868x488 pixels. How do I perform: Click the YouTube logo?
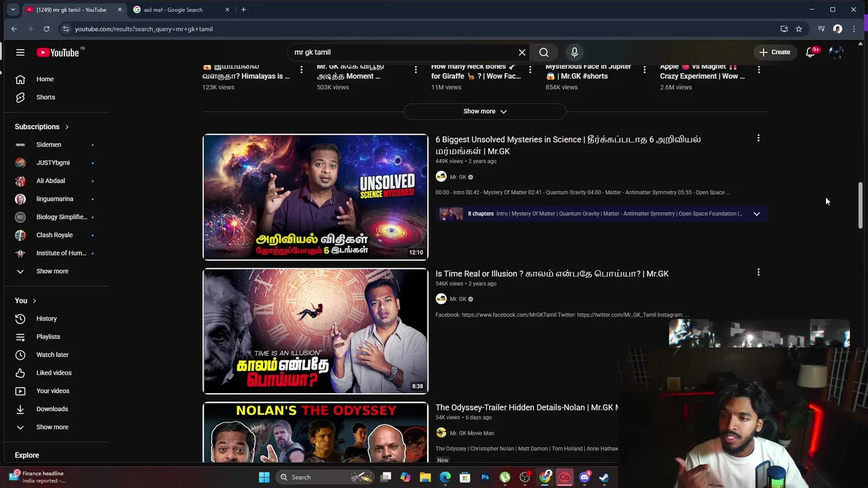(58, 52)
